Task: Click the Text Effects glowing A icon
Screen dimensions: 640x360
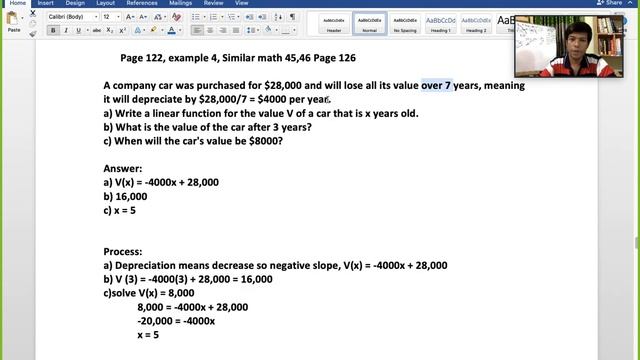Action: click(138, 30)
